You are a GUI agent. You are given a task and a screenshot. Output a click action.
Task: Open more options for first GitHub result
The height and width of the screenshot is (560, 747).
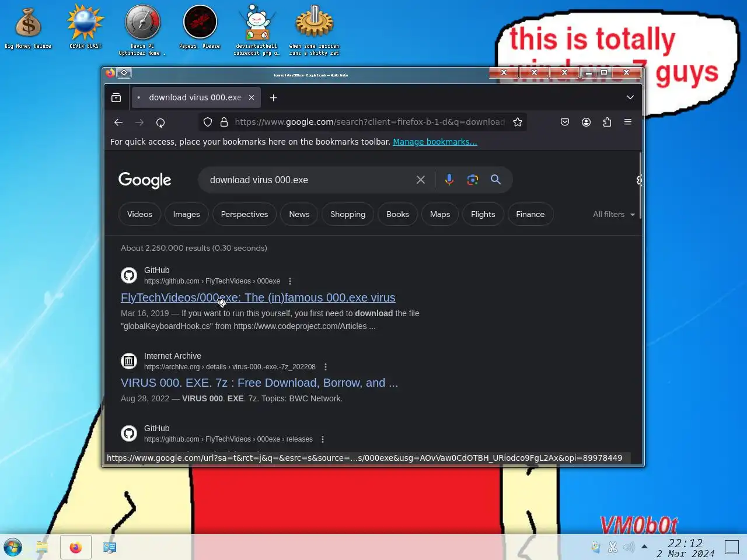point(290,281)
